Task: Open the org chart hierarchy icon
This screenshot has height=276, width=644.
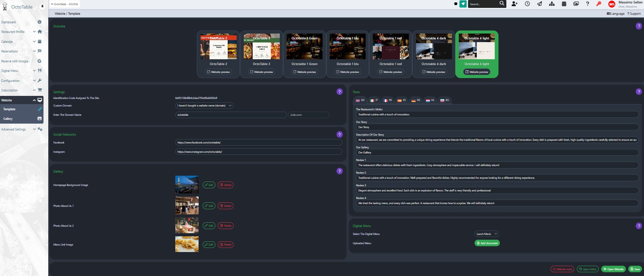Action: [x=552, y=4]
